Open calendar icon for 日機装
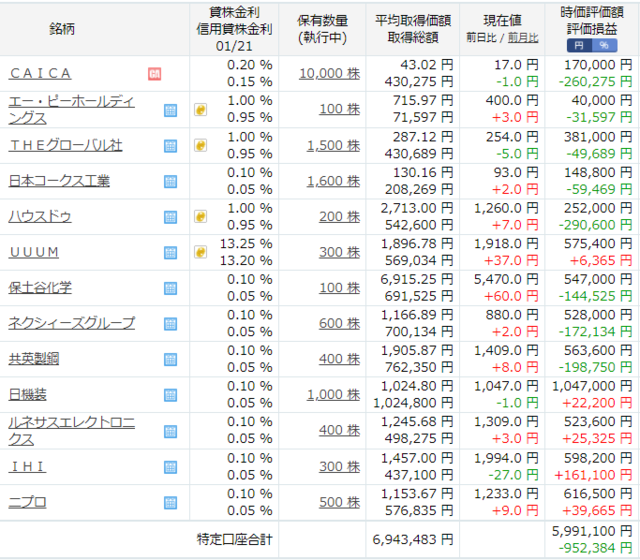This screenshot has width=640, height=560. [171, 395]
